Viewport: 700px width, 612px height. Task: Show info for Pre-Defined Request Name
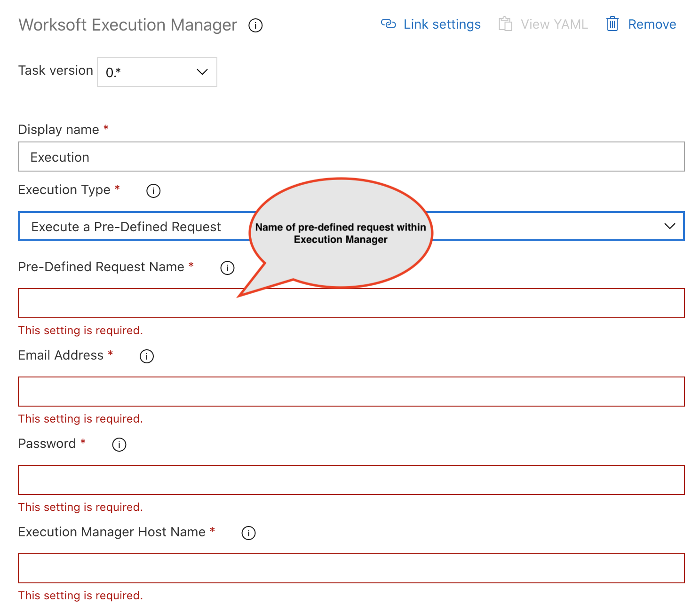227,268
